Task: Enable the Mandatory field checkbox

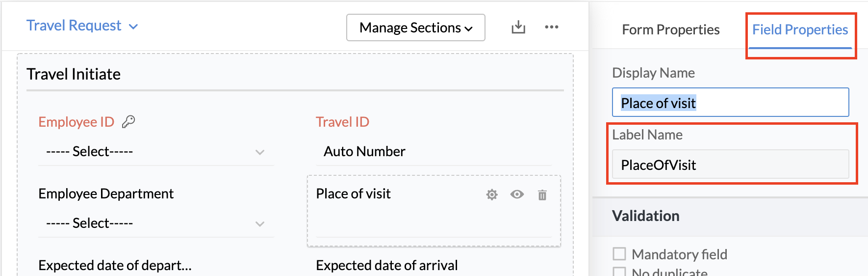Action: pos(619,254)
